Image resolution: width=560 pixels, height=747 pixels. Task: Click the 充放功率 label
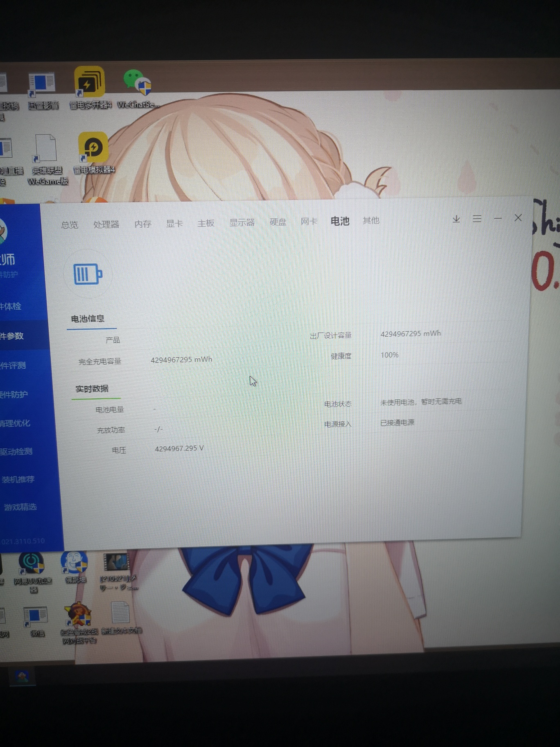[111, 430]
